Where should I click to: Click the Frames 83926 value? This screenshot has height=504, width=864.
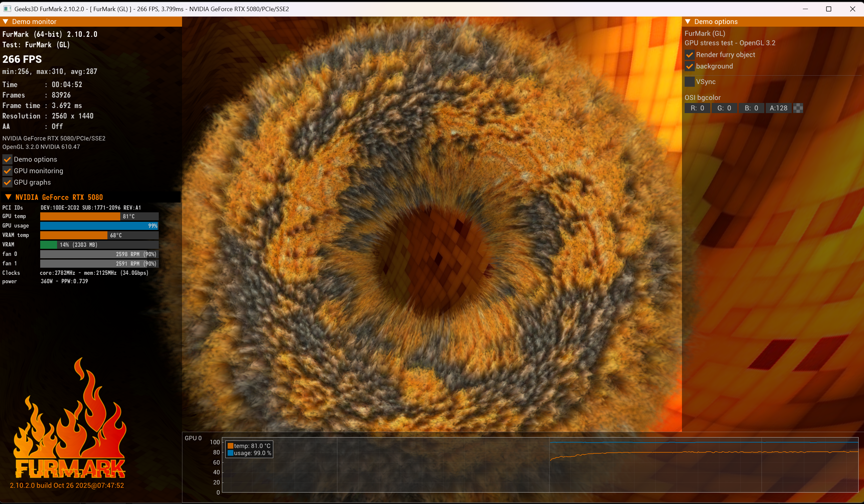(x=61, y=95)
